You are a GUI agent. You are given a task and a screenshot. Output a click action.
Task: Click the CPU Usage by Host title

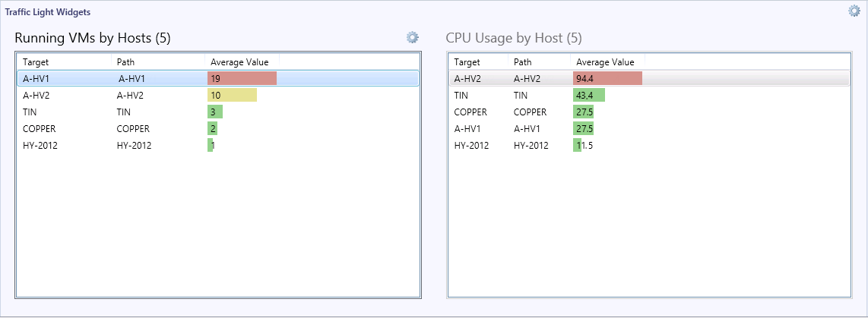click(x=514, y=38)
